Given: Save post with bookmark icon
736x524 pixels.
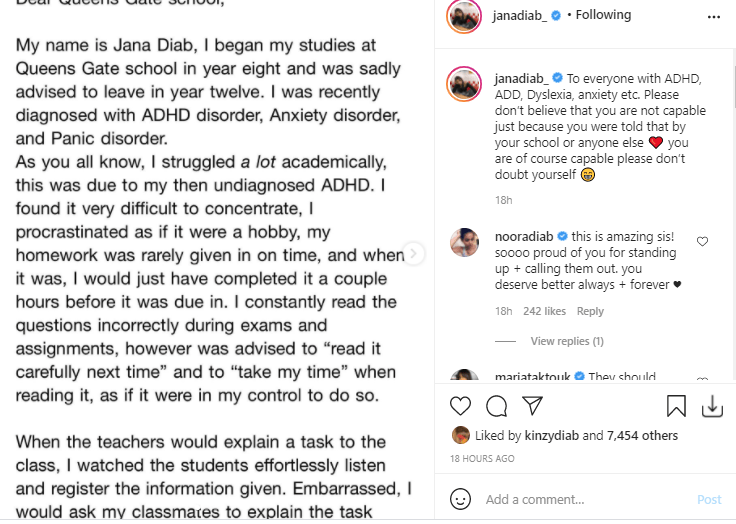Looking at the screenshot, I should point(676,406).
